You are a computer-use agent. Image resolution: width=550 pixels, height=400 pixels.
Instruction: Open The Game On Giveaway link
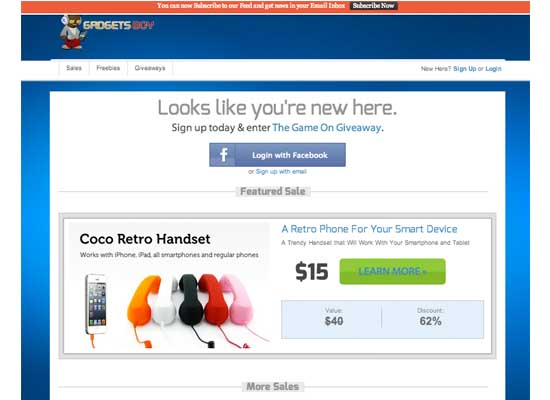pyautogui.click(x=327, y=128)
